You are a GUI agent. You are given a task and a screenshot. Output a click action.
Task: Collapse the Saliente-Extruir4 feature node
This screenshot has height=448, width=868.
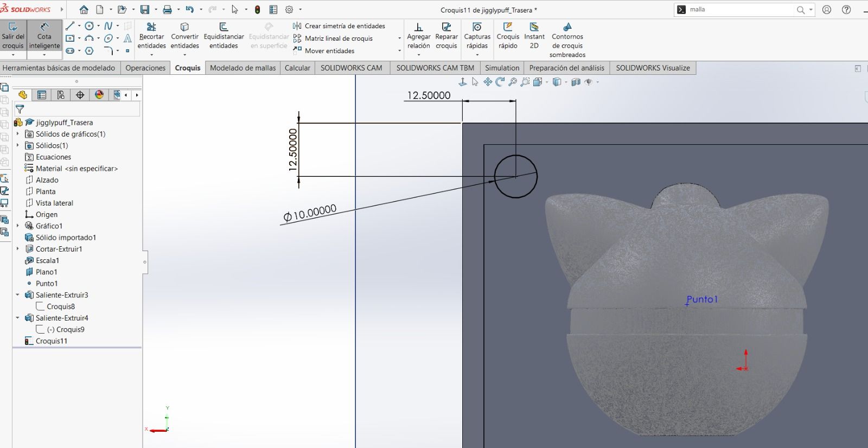tap(18, 318)
